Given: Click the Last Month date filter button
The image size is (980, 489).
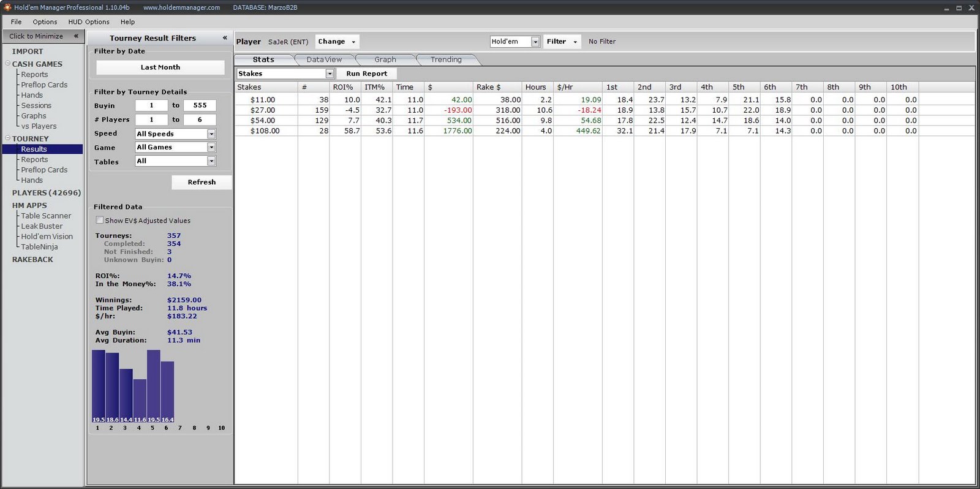Looking at the screenshot, I should (x=160, y=67).
